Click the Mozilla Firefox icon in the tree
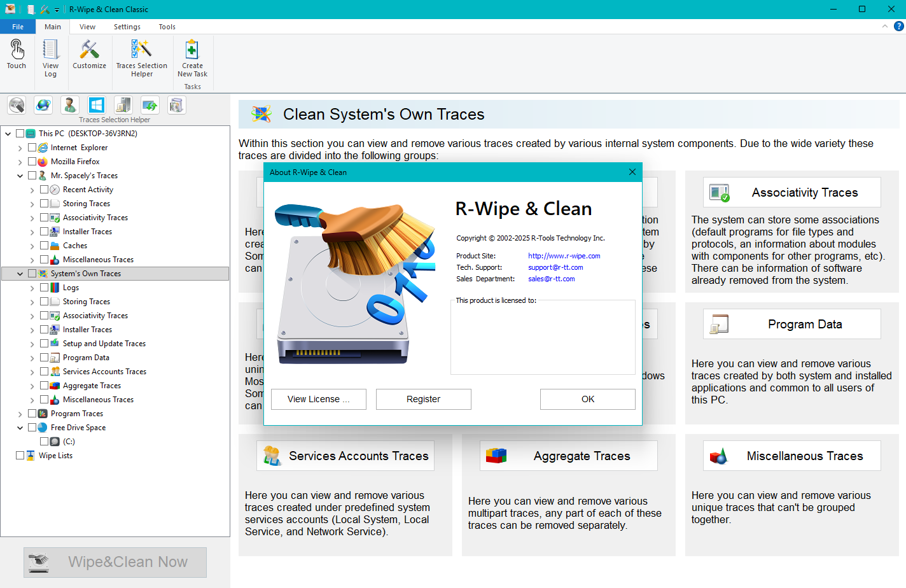The width and height of the screenshot is (906, 588). [x=43, y=162]
